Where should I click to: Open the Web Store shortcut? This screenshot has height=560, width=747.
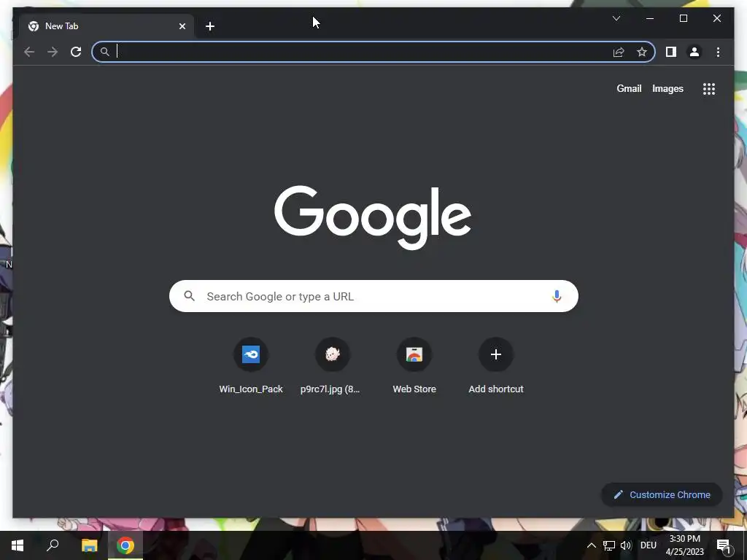(414, 366)
